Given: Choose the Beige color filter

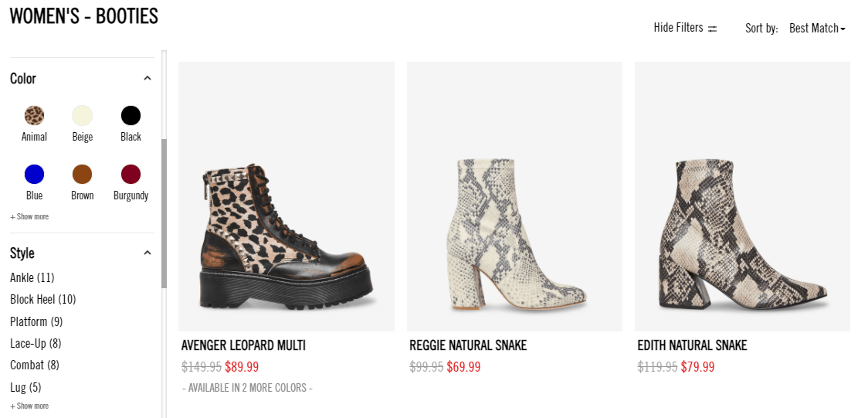Looking at the screenshot, I should [83, 116].
